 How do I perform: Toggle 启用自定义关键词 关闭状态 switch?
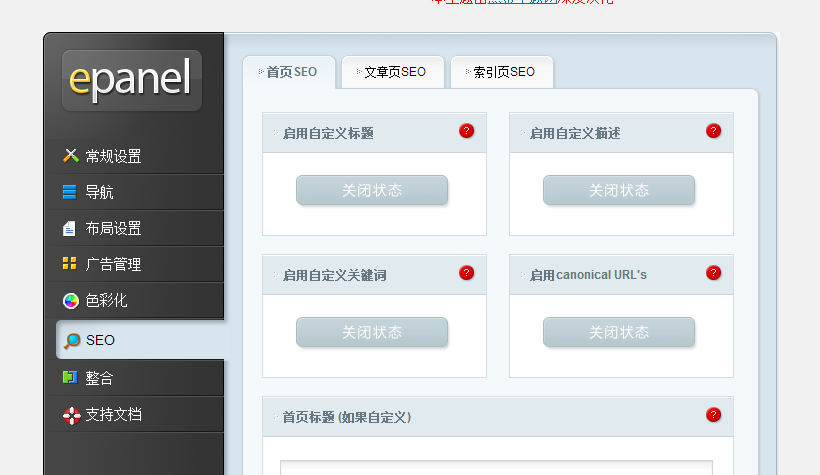coord(372,332)
